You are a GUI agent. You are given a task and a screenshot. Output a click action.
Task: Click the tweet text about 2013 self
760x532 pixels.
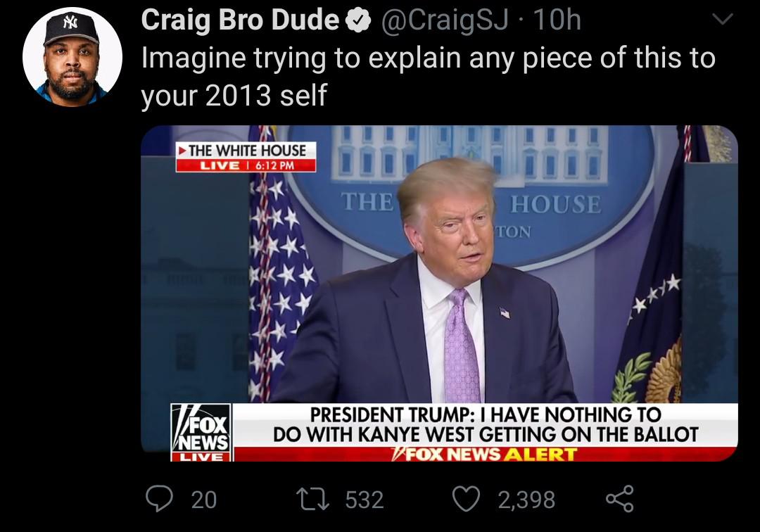(429, 76)
